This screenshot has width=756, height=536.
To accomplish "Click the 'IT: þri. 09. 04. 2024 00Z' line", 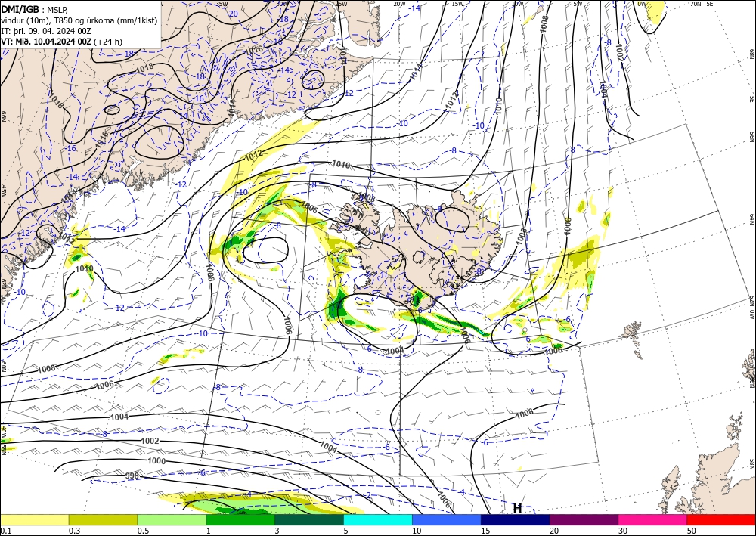I will pos(46,31).
